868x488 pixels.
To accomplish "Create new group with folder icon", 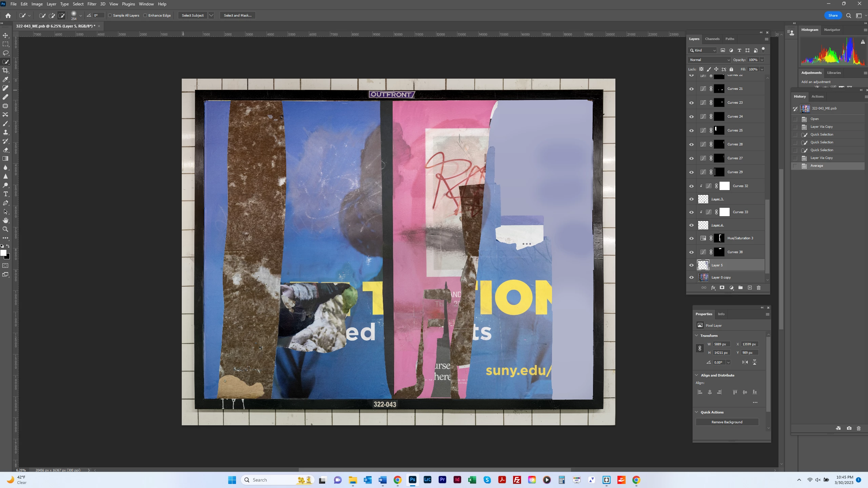I will point(741,288).
